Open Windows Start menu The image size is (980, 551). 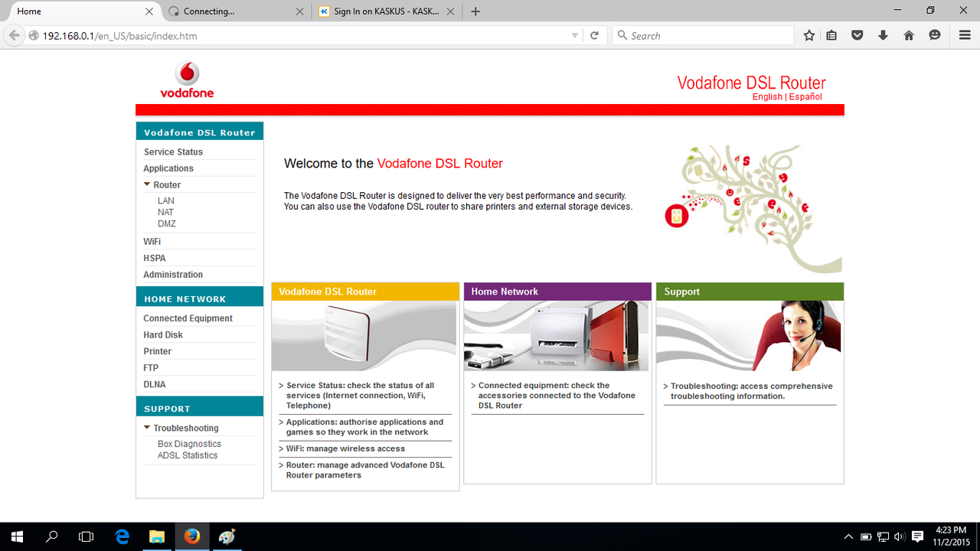17,536
